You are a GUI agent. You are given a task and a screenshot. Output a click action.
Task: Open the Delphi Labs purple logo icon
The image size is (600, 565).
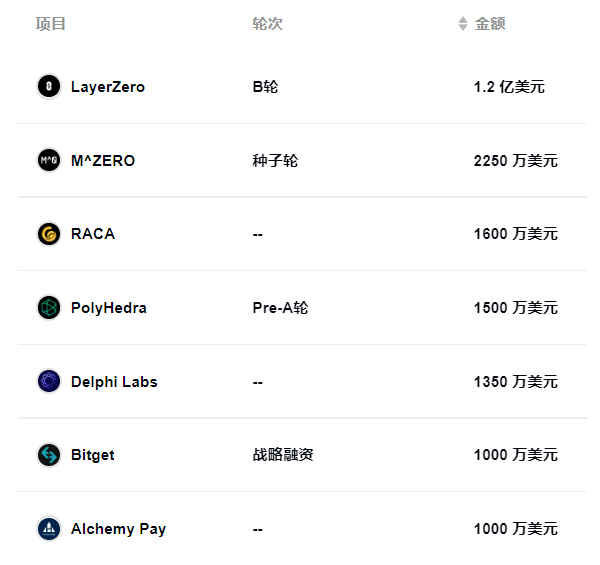click(49, 381)
